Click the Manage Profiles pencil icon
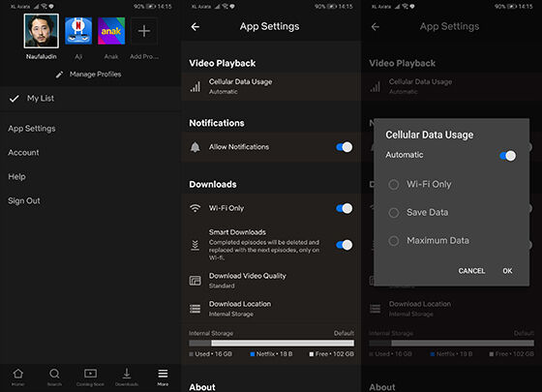The image size is (542, 392). pyautogui.click(x=59, y=75)
